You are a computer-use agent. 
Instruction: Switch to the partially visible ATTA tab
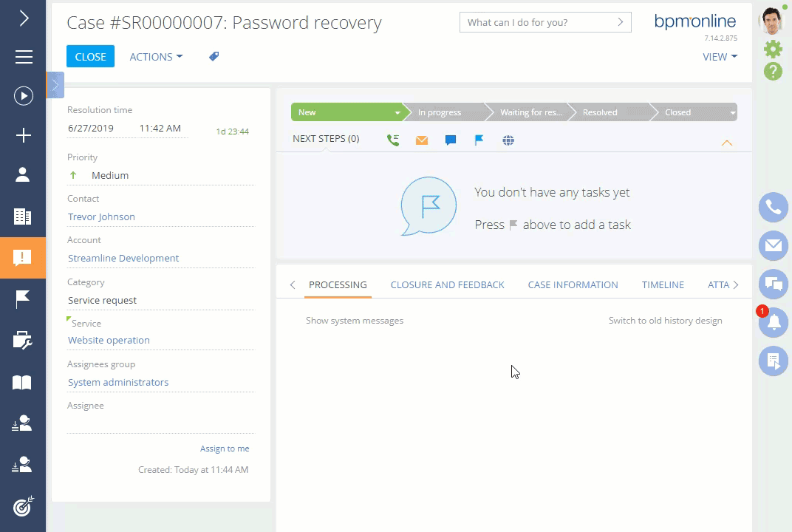[718, 285]
